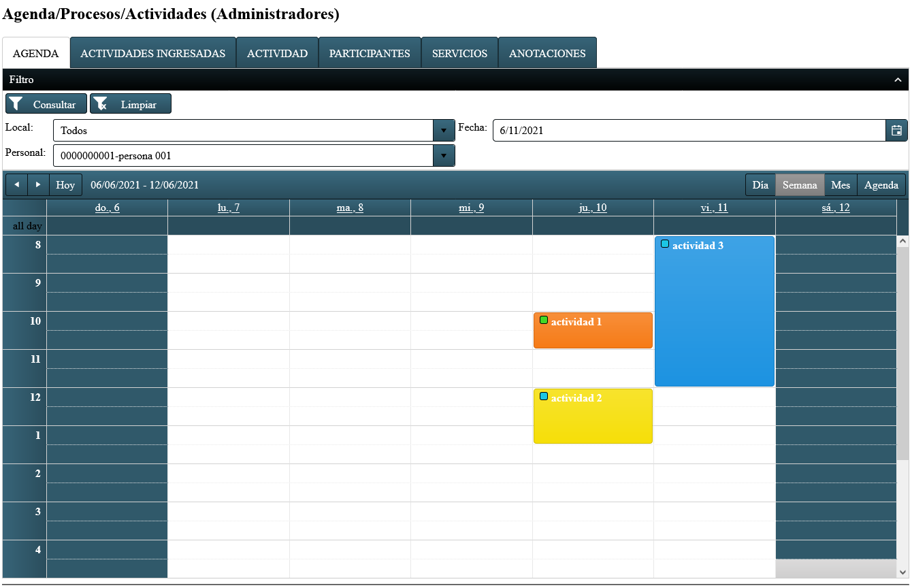Screen dimensions: 912x588
Task: Switch to Día view
Action: pyautogui.click(x=760, y=185)
